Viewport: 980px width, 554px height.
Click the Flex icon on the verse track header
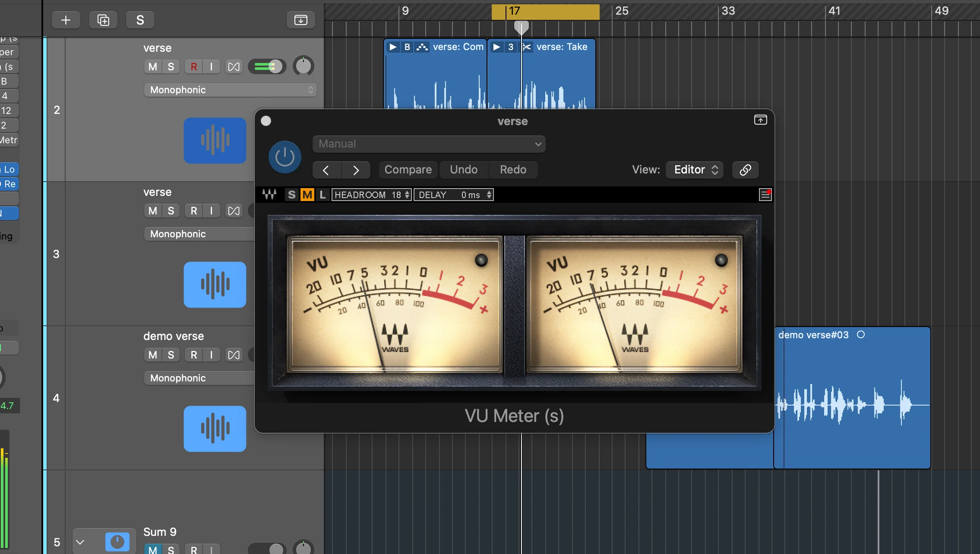[234, 66]
